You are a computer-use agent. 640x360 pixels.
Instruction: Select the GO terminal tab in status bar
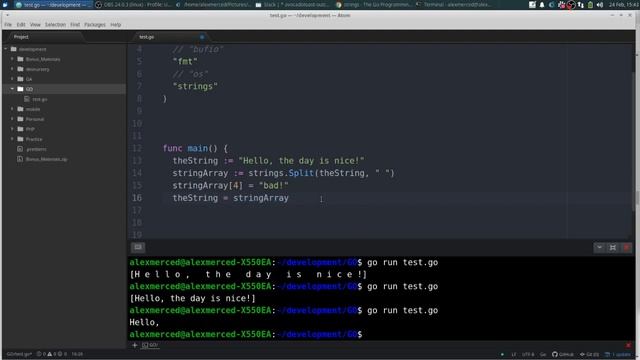point(150,345)
